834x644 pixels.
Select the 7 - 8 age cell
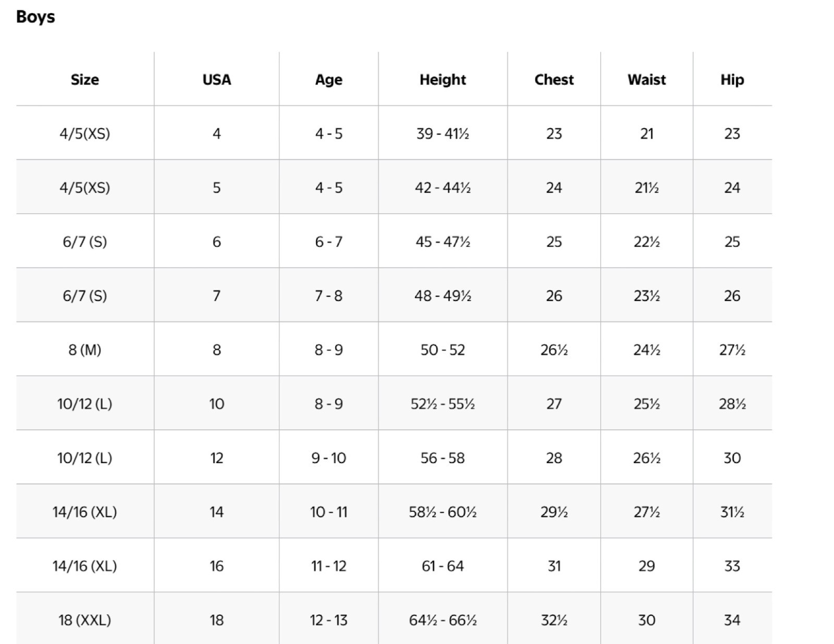tap(328, 296)
